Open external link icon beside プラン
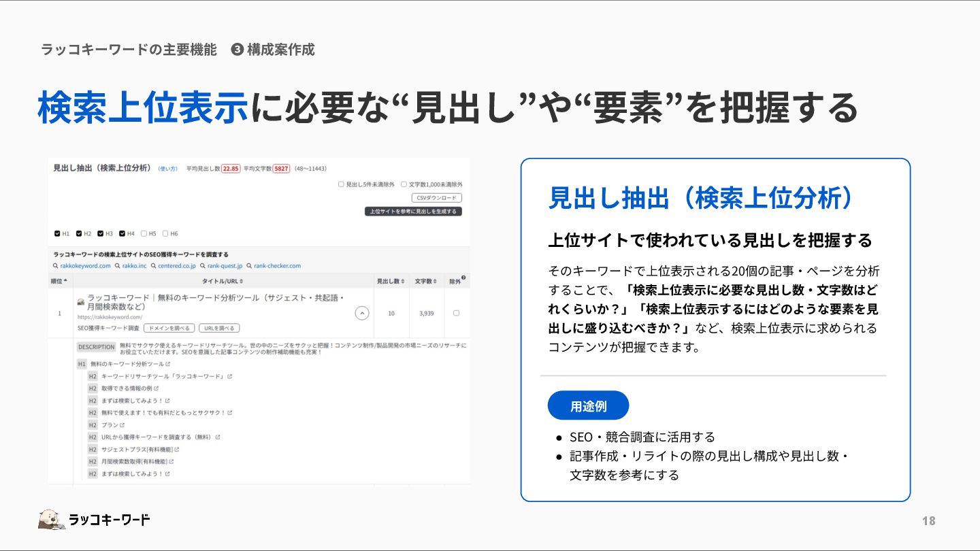This screenshot has height=551, width=980. coord(122,425)
